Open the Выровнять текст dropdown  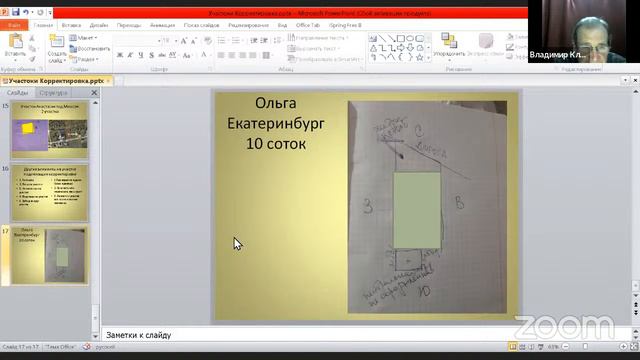[x=314, y=49]
